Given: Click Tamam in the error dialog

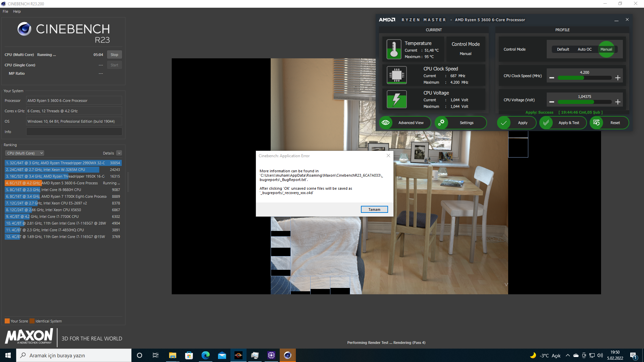Looking at the screenshot, I should pos(374,209).
